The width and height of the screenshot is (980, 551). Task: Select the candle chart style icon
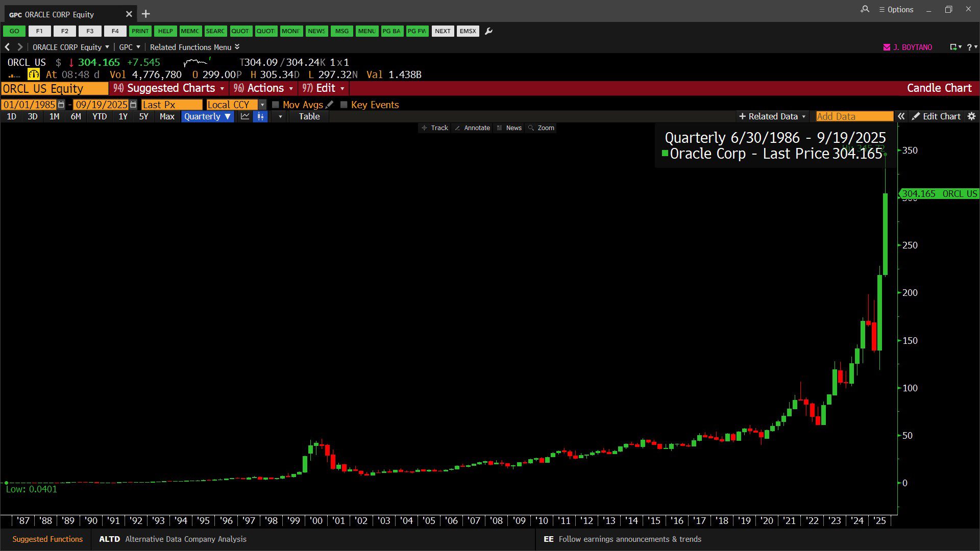(x=260, y=116)
